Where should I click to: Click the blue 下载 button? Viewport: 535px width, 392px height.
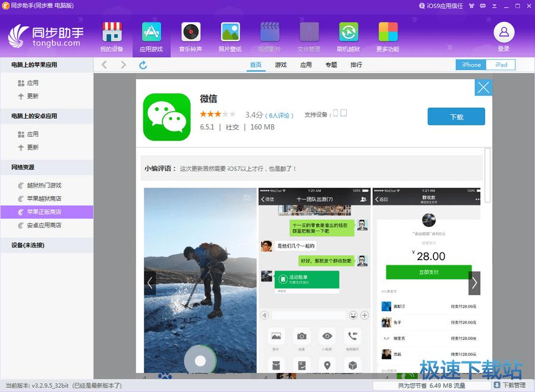456,117
